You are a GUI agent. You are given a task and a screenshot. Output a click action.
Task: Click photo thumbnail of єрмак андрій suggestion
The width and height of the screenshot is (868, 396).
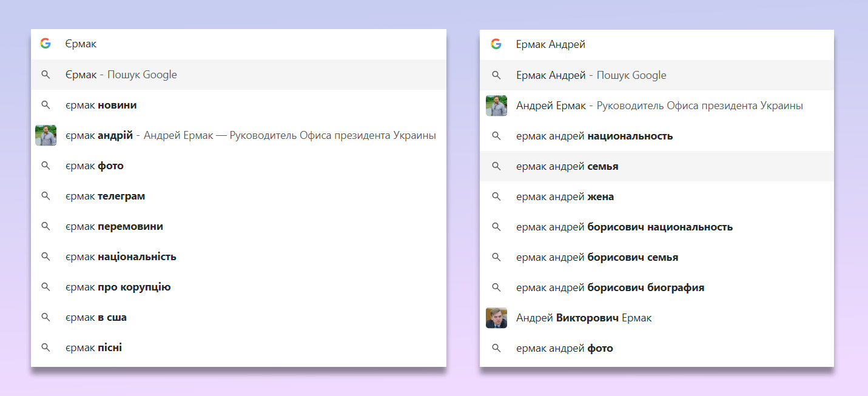click(x=45, y=135)
